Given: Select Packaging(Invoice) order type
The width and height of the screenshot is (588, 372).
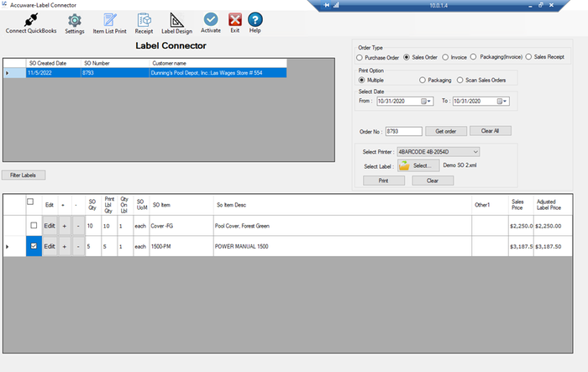Looking at the screenshot, I should [473, 57].
